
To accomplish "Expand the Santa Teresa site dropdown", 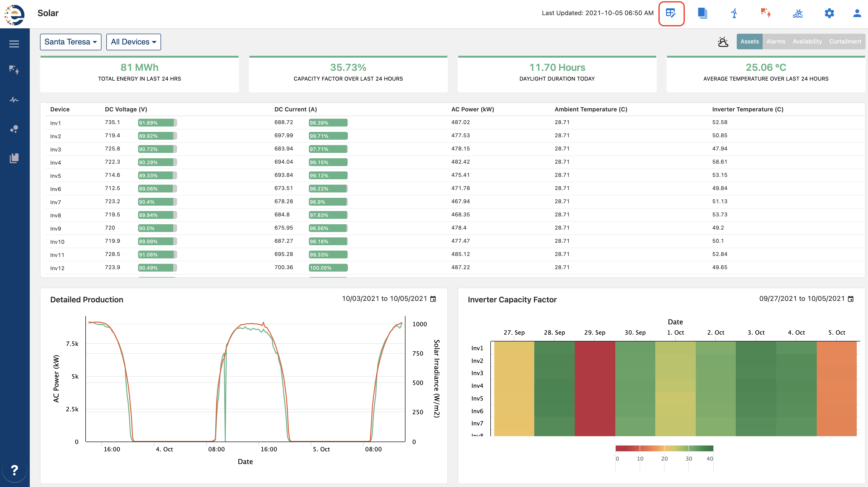I will pos(71,42).
